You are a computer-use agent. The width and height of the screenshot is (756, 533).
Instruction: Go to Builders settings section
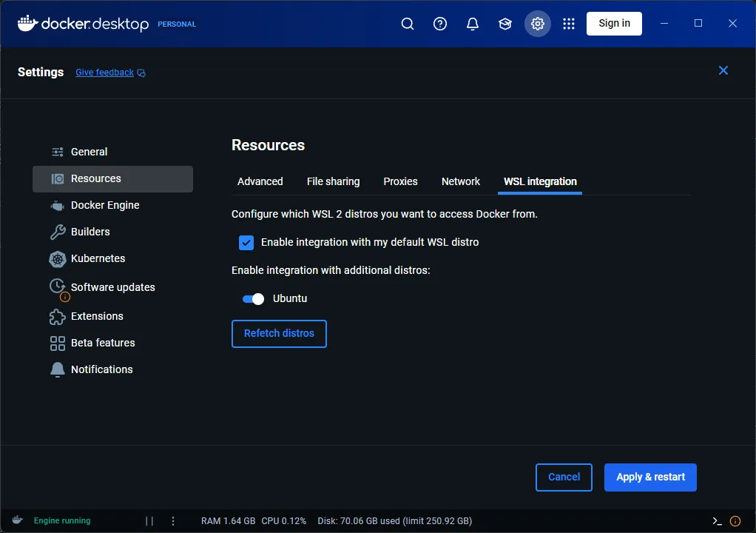(113, 232)
